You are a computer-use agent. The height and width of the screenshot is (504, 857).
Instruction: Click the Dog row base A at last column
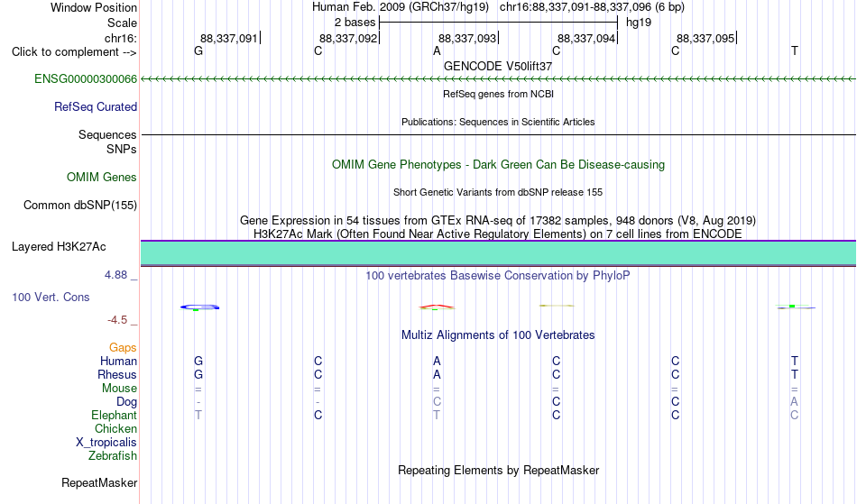[x=794, y=402]
